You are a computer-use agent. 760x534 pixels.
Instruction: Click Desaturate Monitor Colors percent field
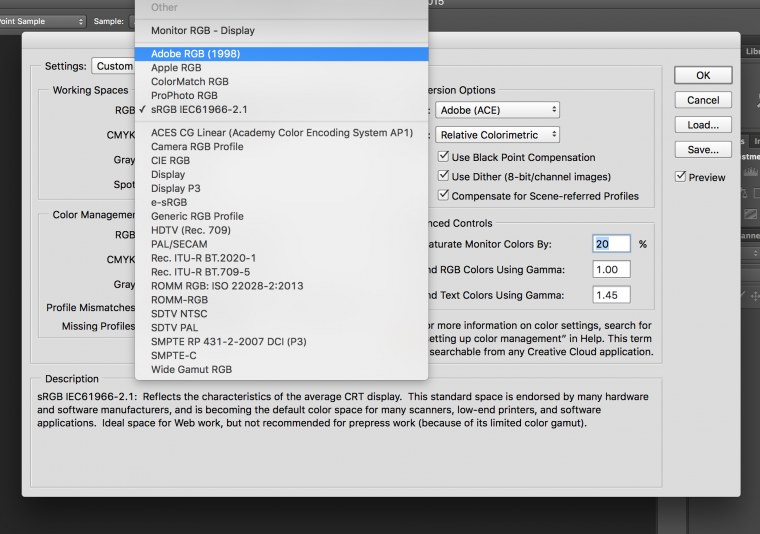[x=611, y=244]
